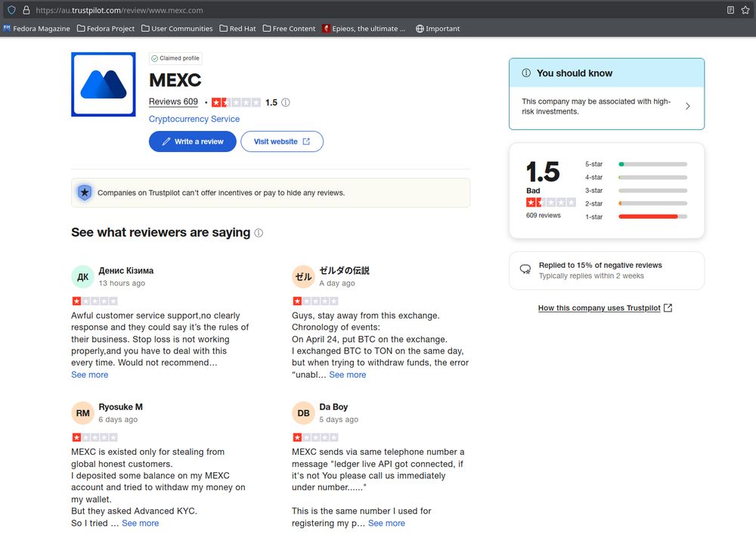
Task: Click the '609 reviews' text in rating card
Action: (x=544, y=216)
